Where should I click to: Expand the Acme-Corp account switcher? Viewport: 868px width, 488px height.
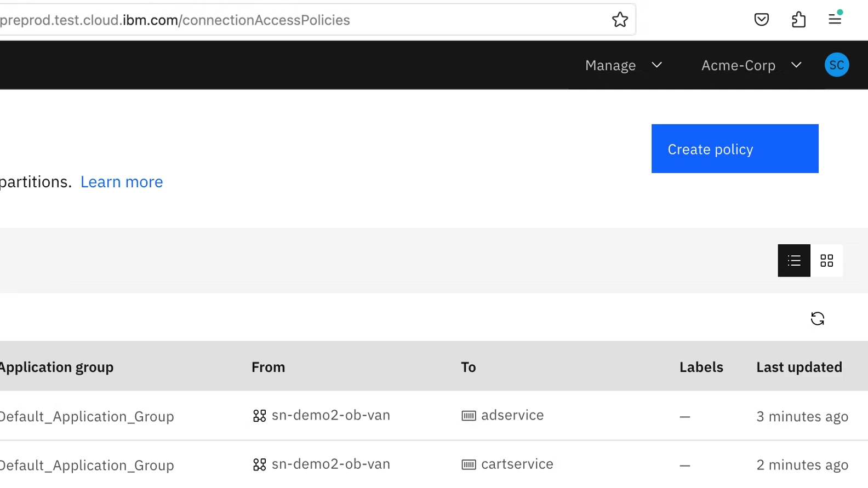pyautogui.click(x=751, y=65)
